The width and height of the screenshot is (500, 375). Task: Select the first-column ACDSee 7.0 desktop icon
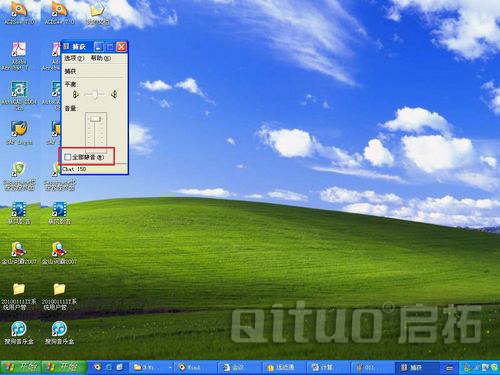point(19,13)
